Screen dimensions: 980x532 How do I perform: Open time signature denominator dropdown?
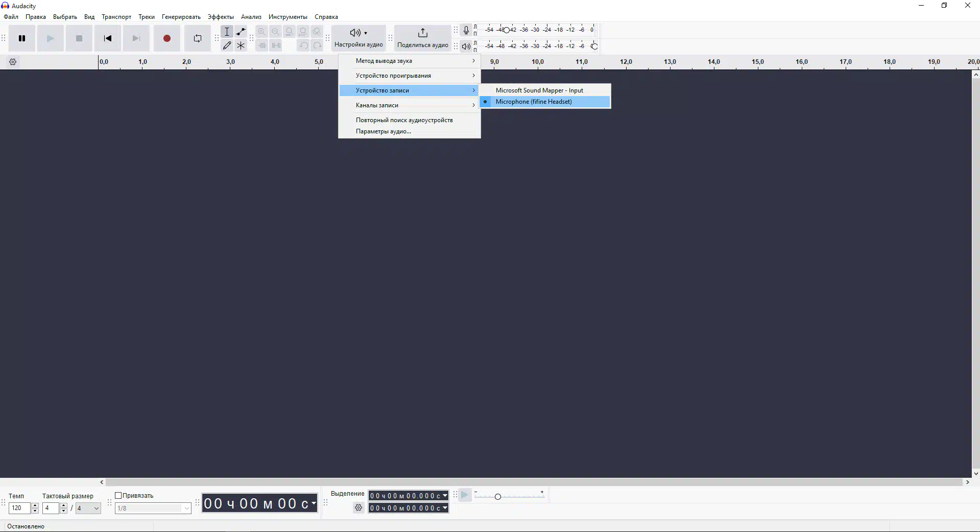click(88, 508)
